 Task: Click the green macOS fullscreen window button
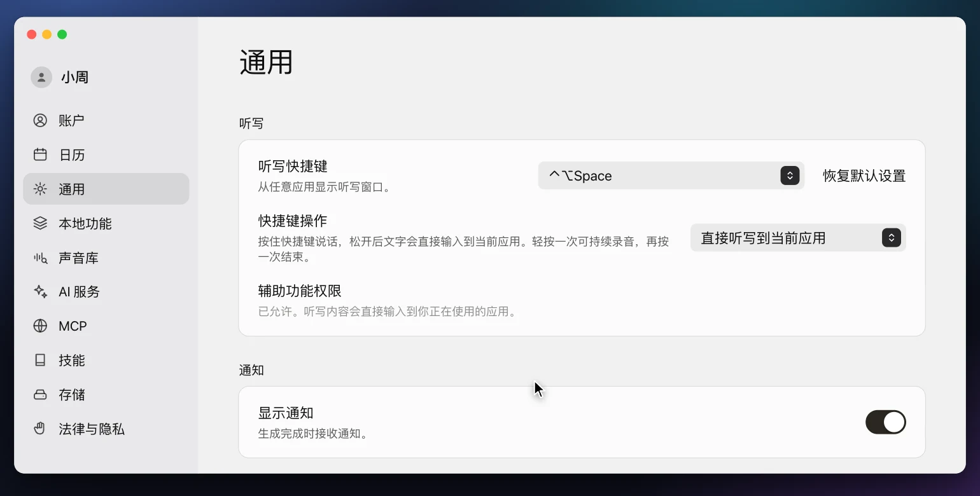[62, 34]
